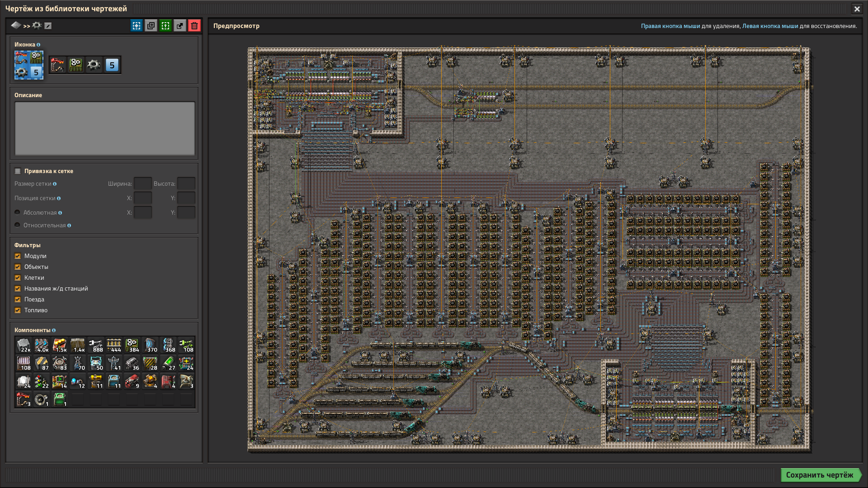
Task: Click the splitter component showing 368
Action: [x=168, y=345]
